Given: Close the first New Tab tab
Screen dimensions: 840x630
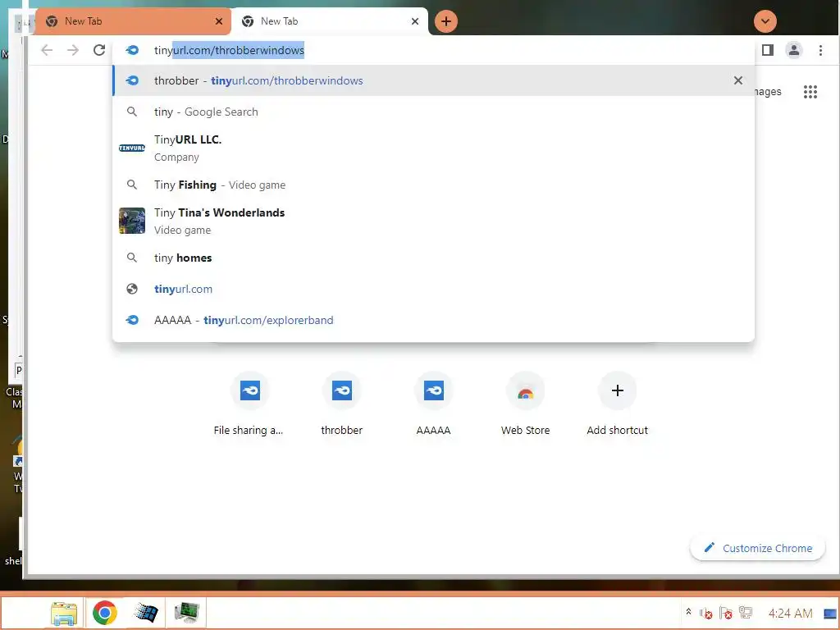Looking at the screenshot, I should [x=218, y=21].
